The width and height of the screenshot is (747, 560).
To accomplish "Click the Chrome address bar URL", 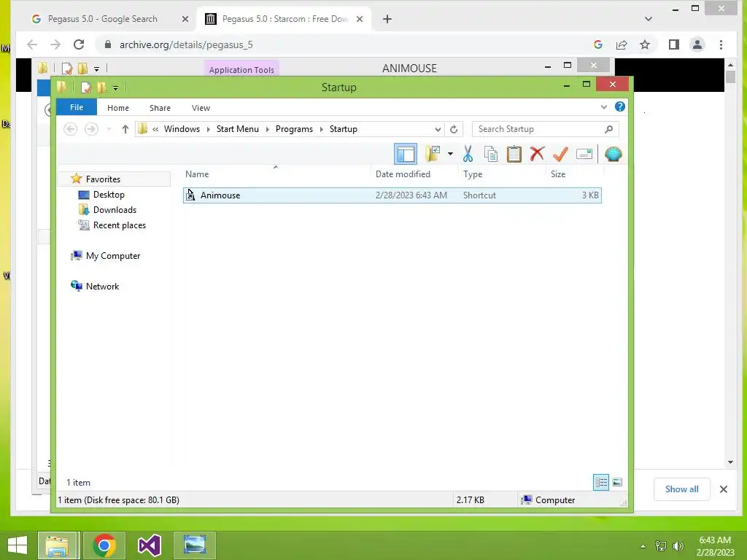I will [186, 44].
